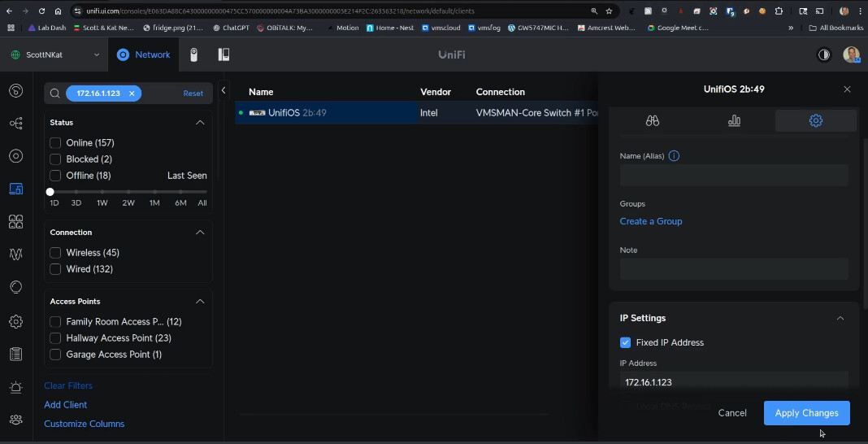Open the browser three-dot menu
Screen dimensions: 868x444
pos(860,11)
